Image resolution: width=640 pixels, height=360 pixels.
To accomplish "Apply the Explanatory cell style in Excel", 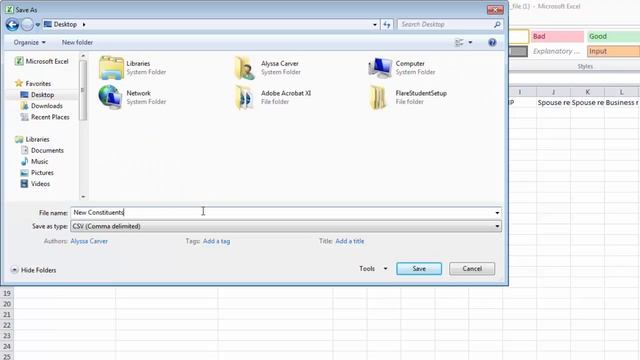I will point(558,51).
